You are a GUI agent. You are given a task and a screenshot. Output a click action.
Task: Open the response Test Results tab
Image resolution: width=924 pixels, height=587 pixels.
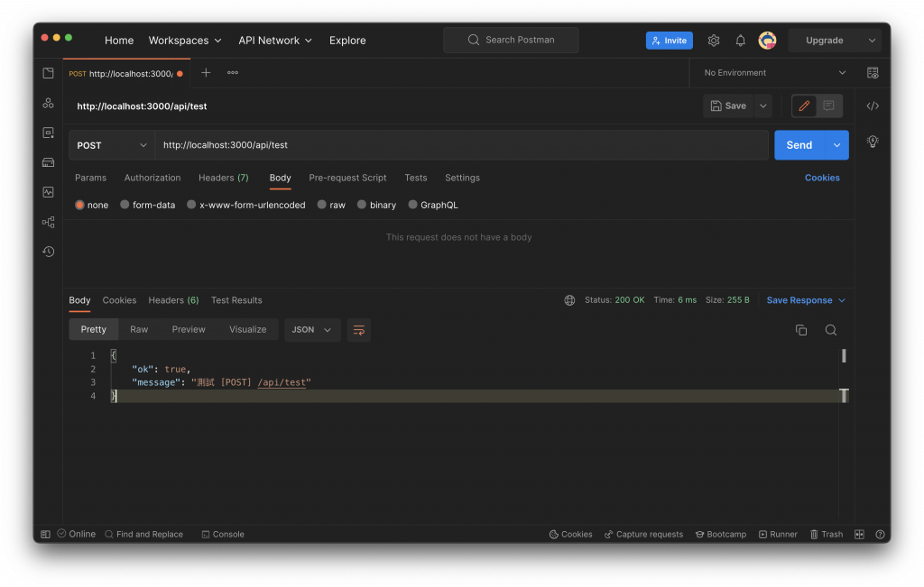pos(236,300)
